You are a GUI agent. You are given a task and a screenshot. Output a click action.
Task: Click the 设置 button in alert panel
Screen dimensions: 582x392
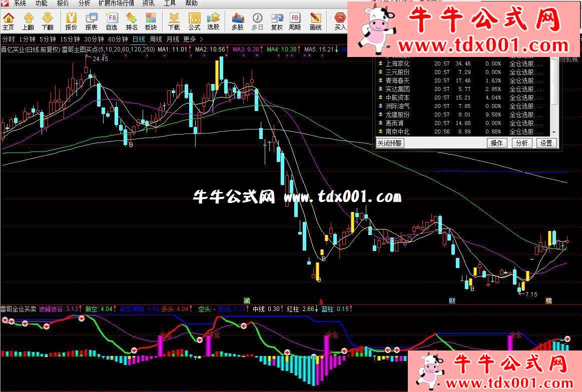point(546,143)
